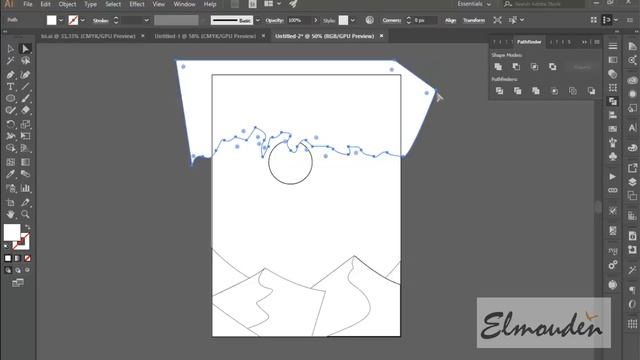Image resolution: width=640 pixels, height=360 pixels.
Task: Open fill color dropdown in control bar
Action: coord(61,20)
